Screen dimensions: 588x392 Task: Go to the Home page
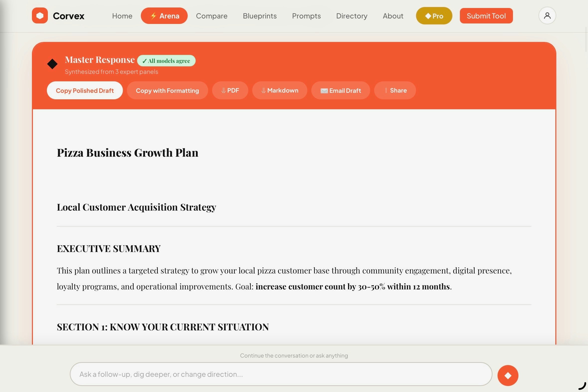122,16
